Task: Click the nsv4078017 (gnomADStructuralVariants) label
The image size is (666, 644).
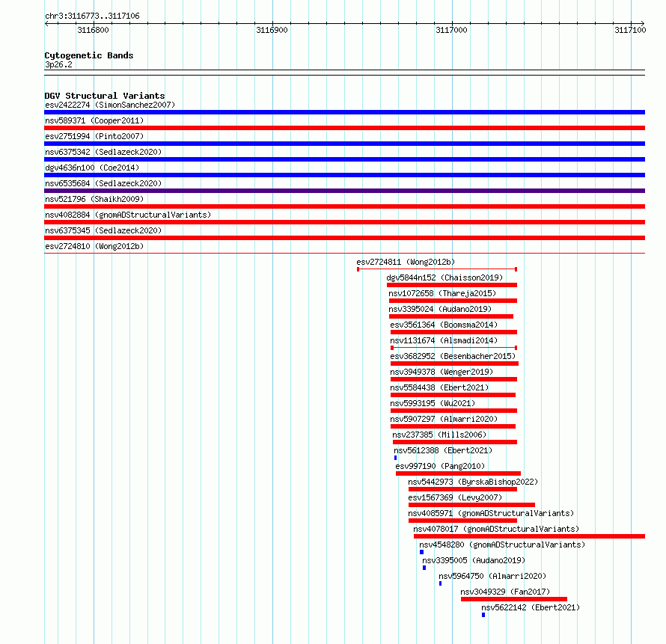Action: [496, 529]
